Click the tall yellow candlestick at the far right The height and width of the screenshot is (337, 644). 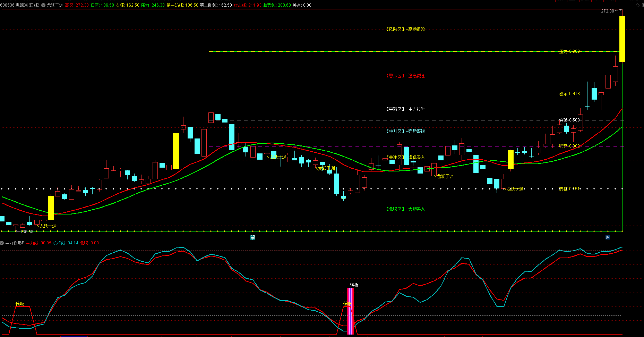point(622,39)
